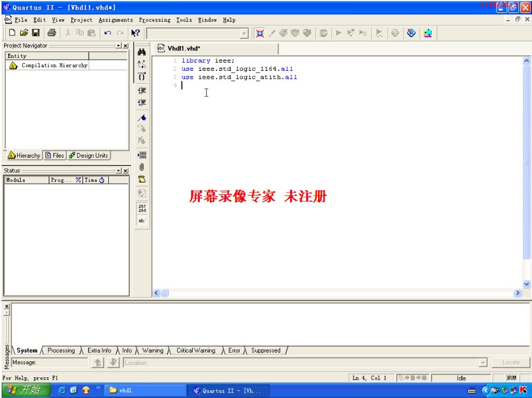Image resolution: width=532 pixels, height=398 pixels.
Task: Toggle line numbers with the 267/268 icon
Action: (x=142, y=208)
